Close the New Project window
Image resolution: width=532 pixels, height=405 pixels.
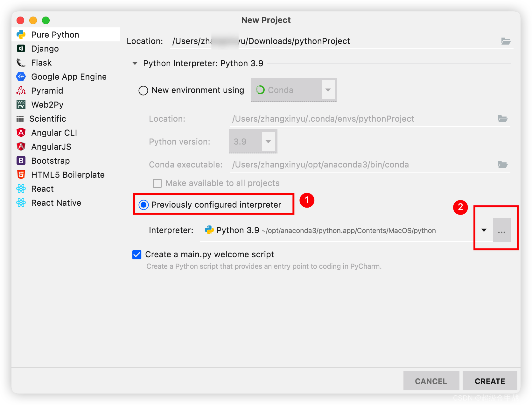click(x=20, y=20)
